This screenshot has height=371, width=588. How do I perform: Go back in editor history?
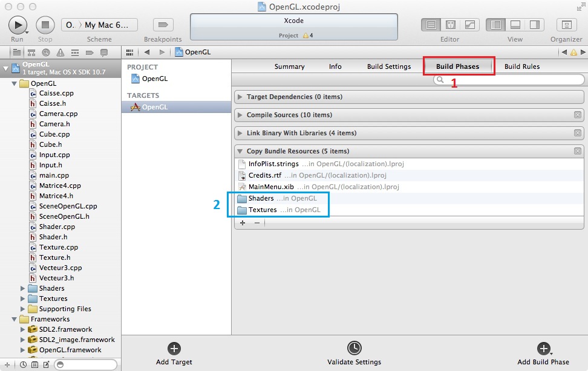coord(147,52)
